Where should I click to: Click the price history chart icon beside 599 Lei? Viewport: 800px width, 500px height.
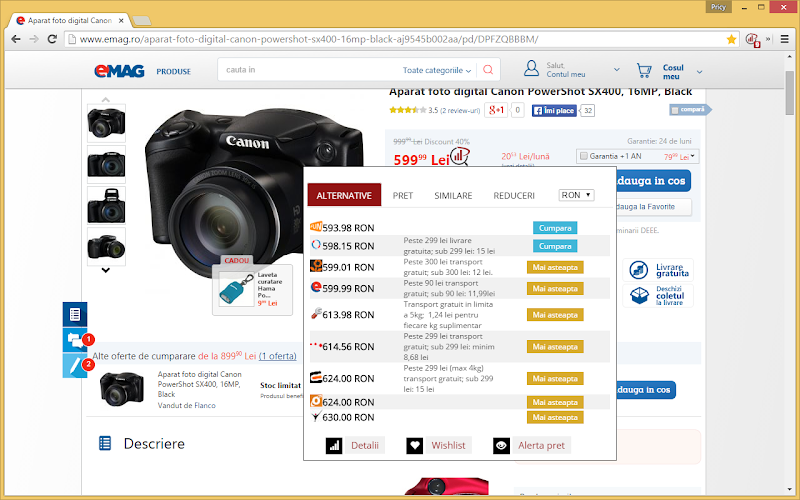(460, 156)
